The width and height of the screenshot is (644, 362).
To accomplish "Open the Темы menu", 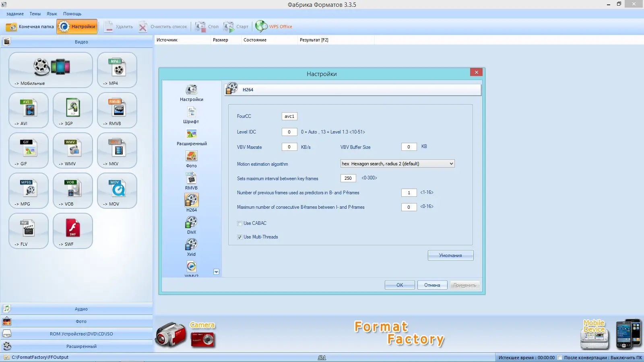I will 35,14.
